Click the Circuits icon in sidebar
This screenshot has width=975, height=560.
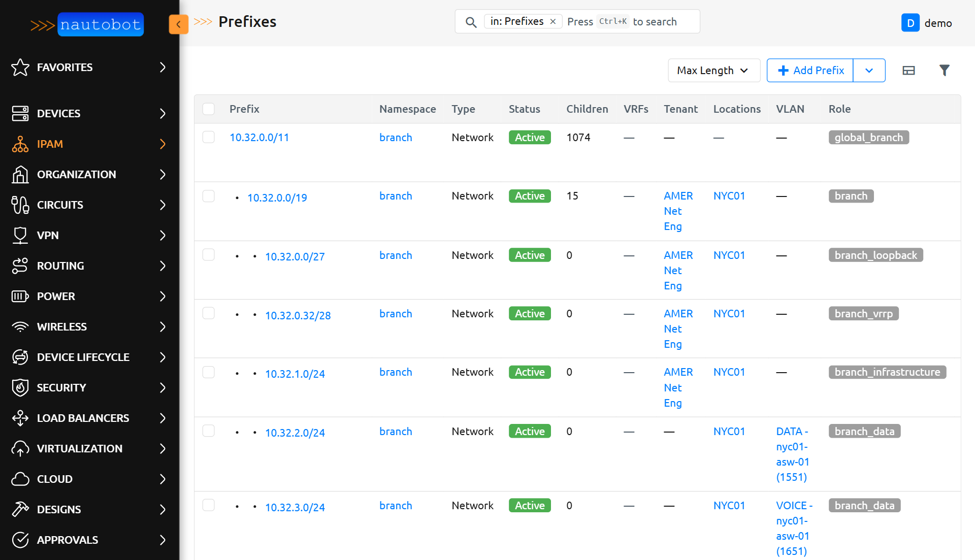coord(20,205)
